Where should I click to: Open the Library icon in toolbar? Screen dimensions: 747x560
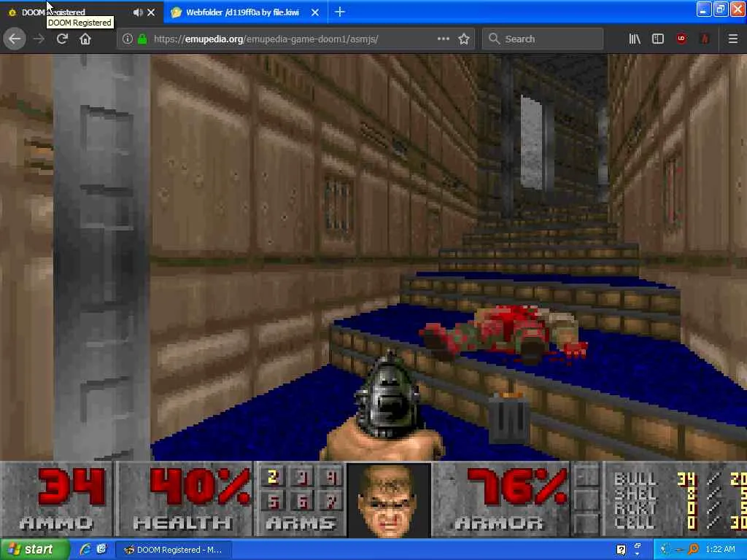pyautogui.click(x=635, y=39)
